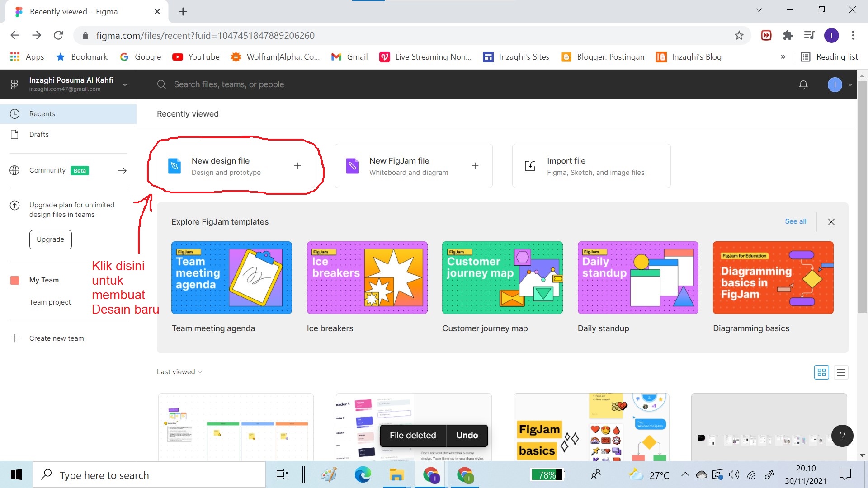Open the profile avatar dropdown
868x488 pixels.
835,84
